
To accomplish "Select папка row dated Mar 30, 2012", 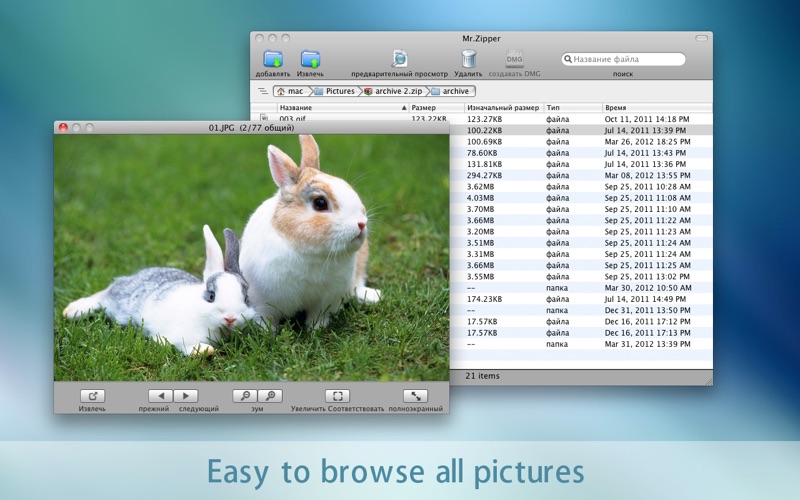I will pos(581,287).
